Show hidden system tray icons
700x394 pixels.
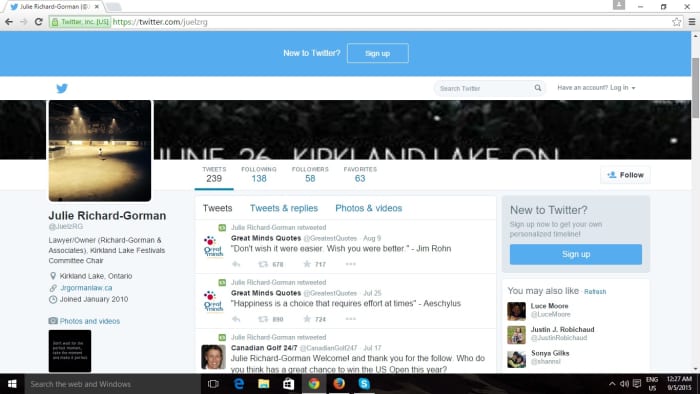(x=612, y=384)
